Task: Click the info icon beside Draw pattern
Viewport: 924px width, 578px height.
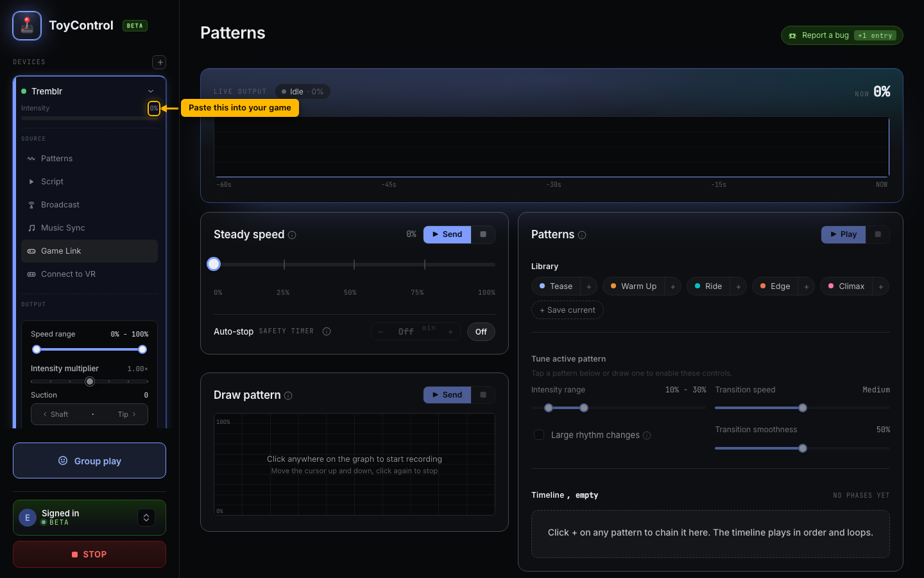Action: [288, 396]
